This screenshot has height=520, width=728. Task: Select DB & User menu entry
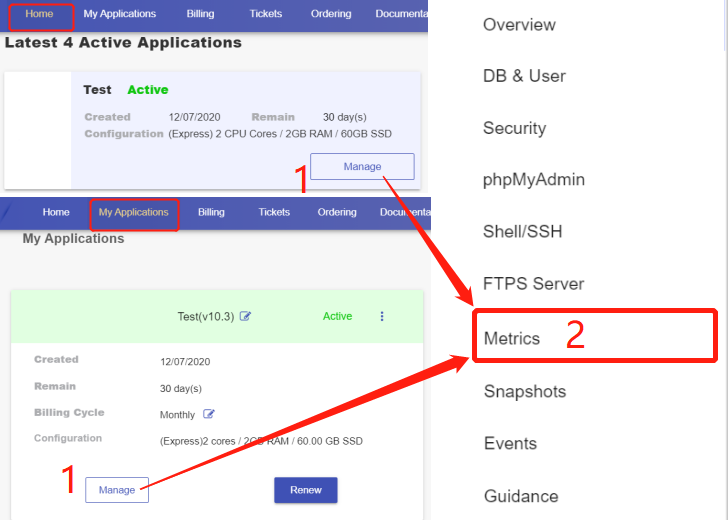pos(524,76)
